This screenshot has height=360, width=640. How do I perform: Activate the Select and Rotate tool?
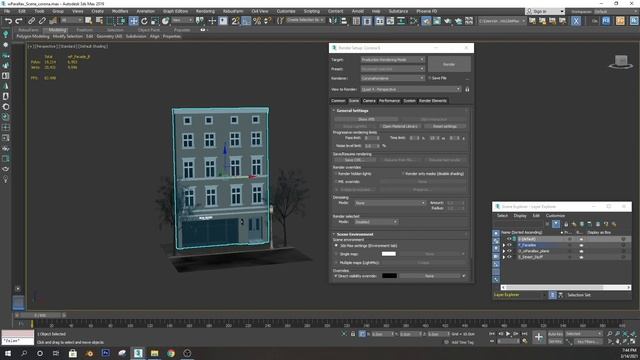coord(144,21)
